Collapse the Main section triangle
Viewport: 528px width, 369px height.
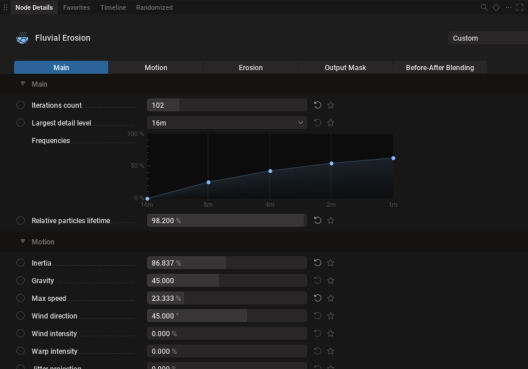pyautogui.click(x=23, y=83)
